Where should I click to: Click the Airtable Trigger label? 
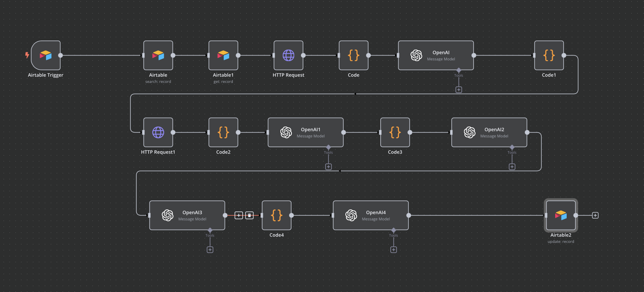[46, 75]
